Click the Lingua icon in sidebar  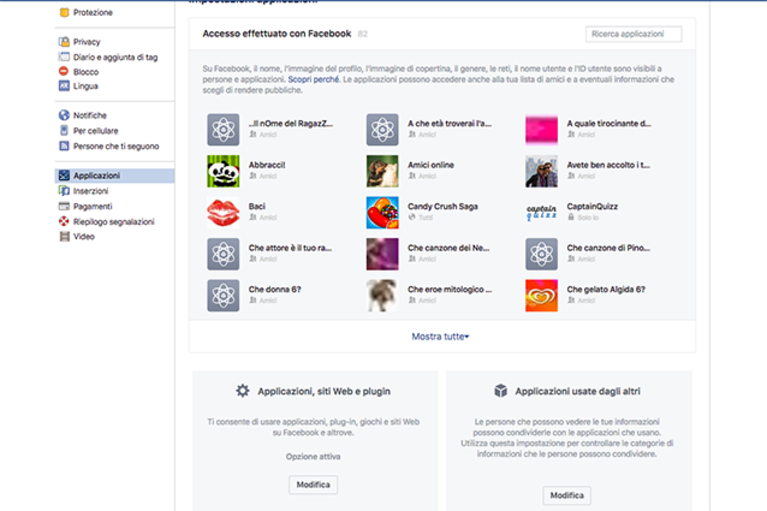pyautogui.click(x=64, y=86)
